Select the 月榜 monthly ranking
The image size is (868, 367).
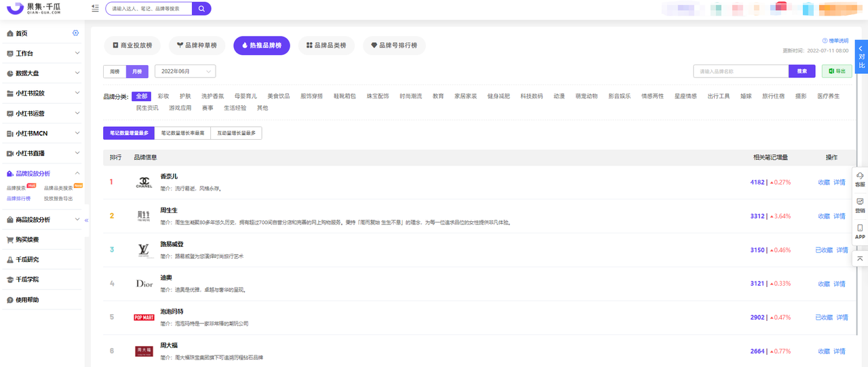pyautogui.click(x=137, y=71)
